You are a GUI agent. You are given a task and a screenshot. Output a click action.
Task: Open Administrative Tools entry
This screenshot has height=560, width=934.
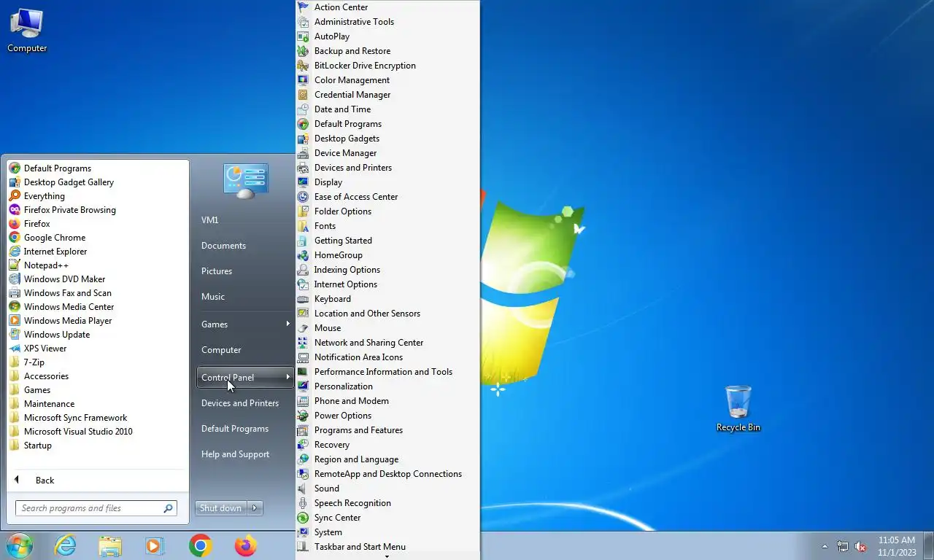tap(387, 22)
